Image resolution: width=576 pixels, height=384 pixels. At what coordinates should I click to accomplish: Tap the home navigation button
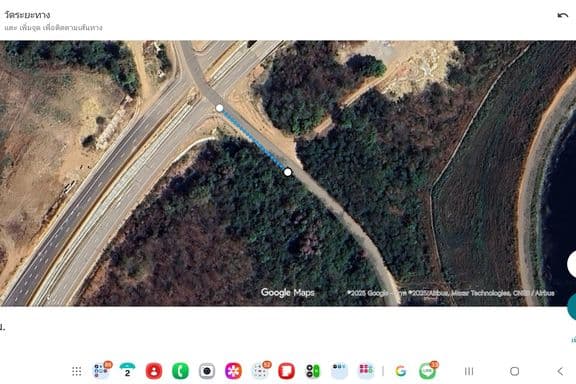coord(515,371)
